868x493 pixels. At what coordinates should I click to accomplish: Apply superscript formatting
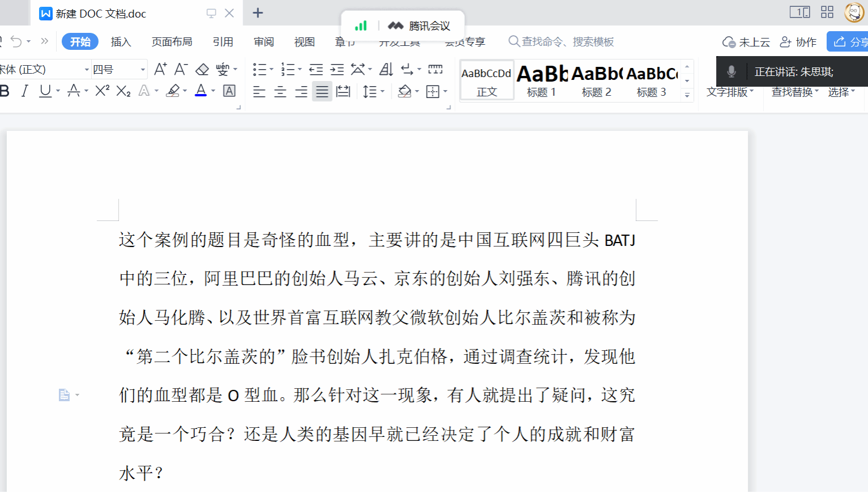pos(102,91)
